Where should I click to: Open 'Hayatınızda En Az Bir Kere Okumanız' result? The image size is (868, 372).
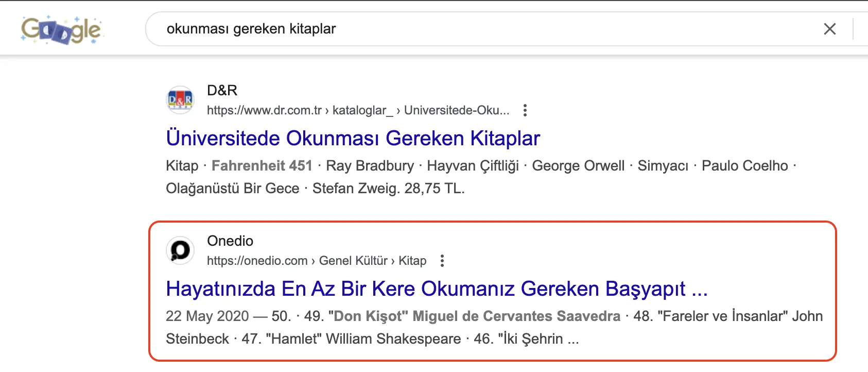point(437,289)
